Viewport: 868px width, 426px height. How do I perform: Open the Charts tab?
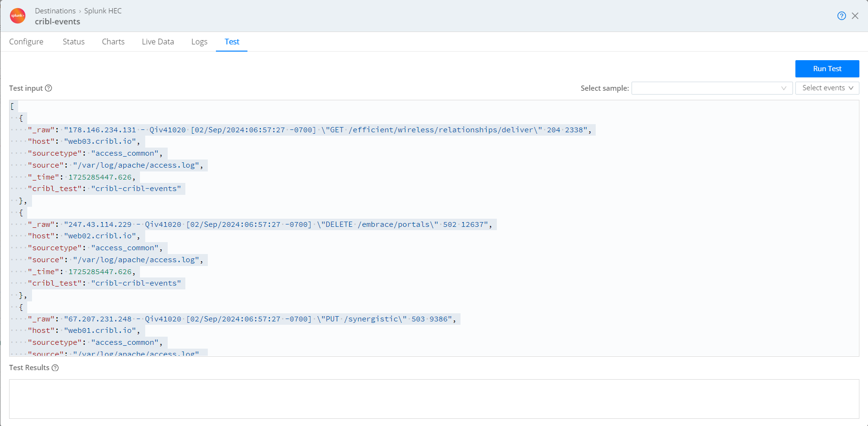point(113,42)
